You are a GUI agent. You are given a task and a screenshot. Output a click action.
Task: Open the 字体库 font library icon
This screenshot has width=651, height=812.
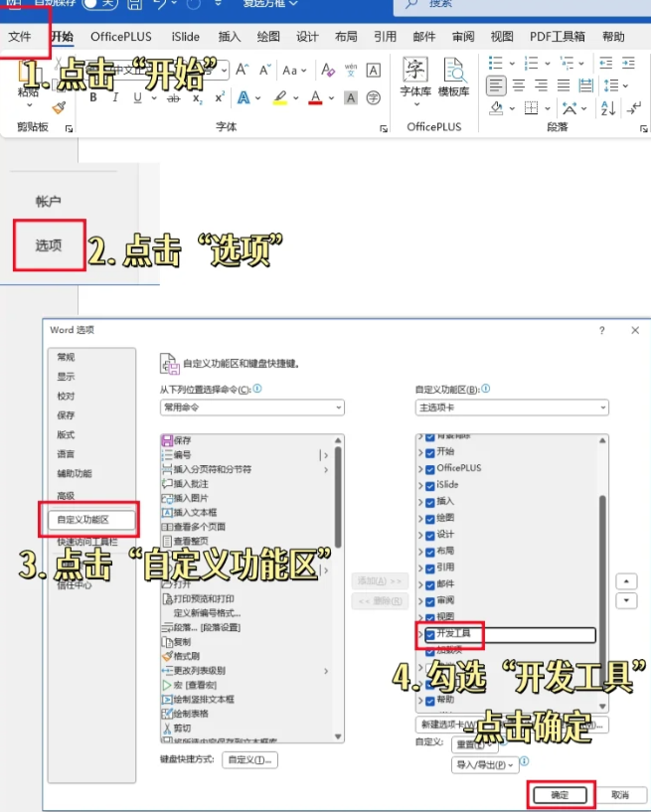415,74
